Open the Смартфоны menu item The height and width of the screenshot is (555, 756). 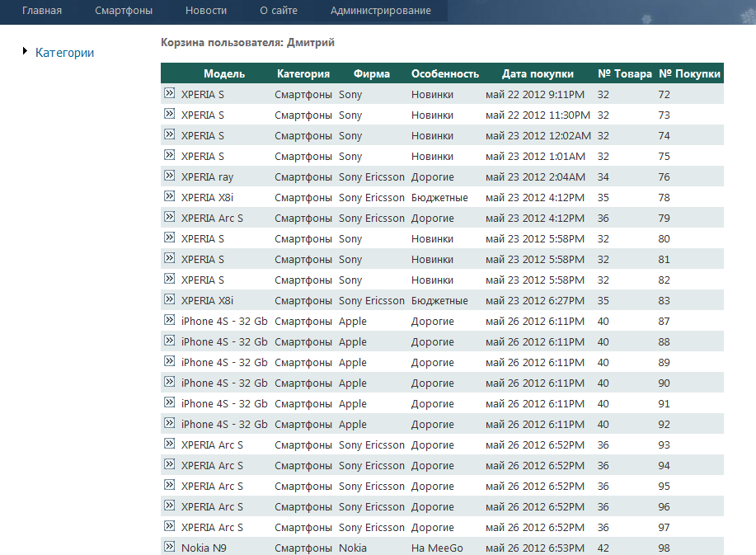pos(124,11)
